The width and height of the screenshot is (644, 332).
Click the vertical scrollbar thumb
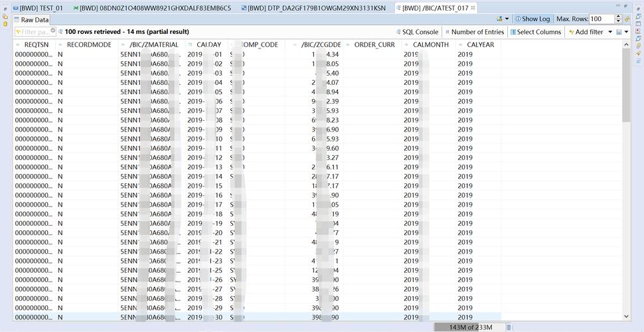[626, 85]
